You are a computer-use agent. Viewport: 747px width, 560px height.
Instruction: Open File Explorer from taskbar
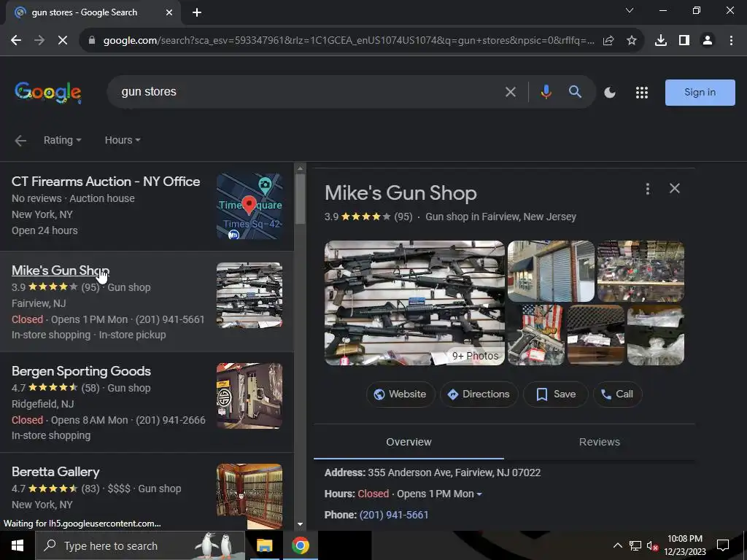(264, 545)
